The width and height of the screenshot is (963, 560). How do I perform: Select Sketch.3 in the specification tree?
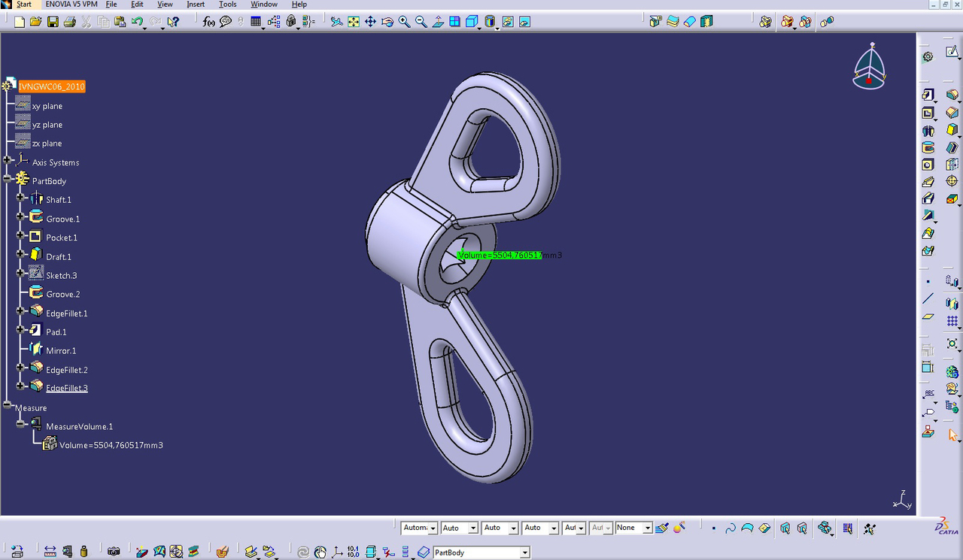[x=61, y=276]
